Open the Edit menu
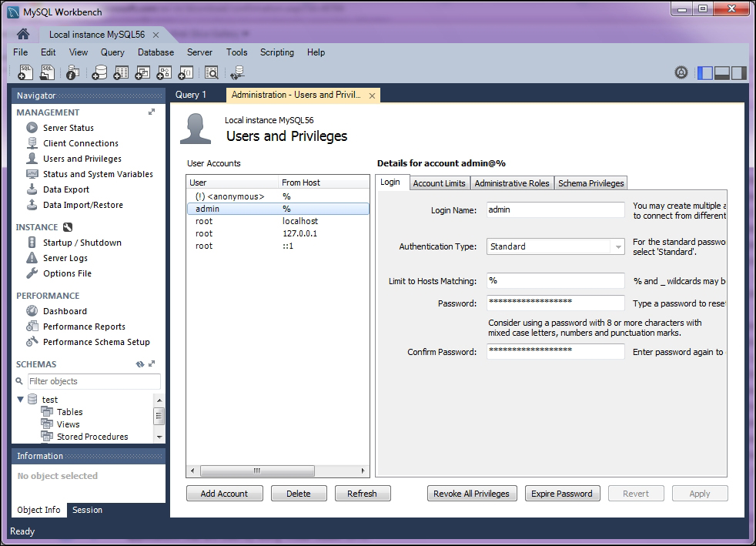 tap(48, 52)
